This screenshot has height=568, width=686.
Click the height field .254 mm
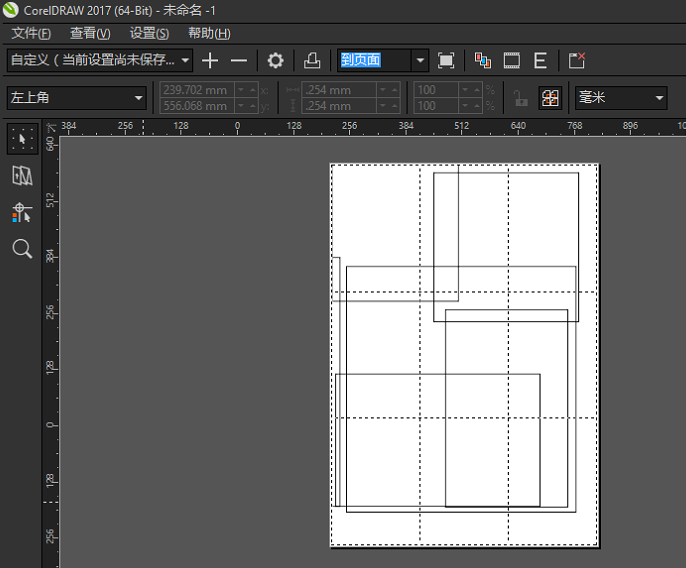(339, 106)
